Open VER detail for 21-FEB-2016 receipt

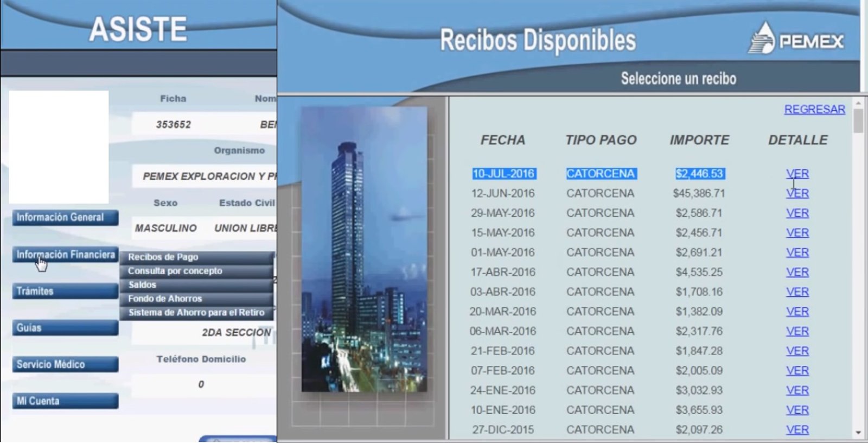pyautogui.click(x=797, y=351)
